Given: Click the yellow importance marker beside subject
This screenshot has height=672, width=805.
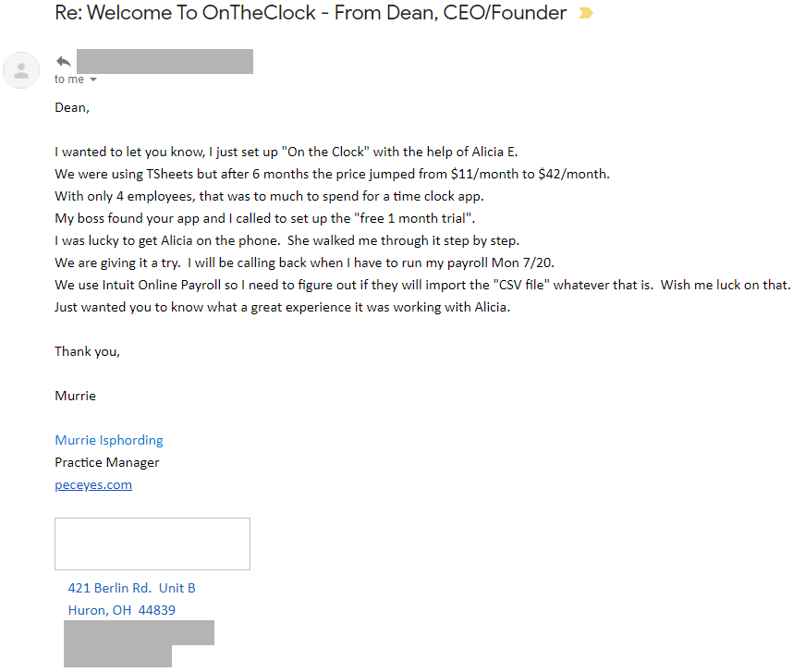Looking at the screenshot, I should click(585, 14).
